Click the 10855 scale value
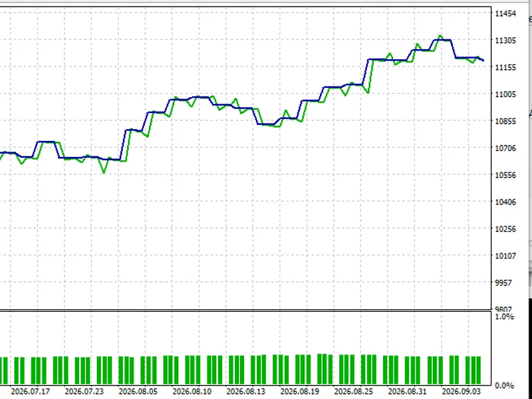 pyautogui.click(x=505, y=121)
